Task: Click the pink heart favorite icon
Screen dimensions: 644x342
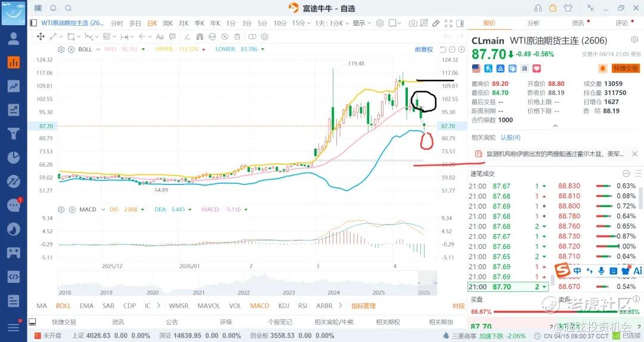Action: [537, 68]
